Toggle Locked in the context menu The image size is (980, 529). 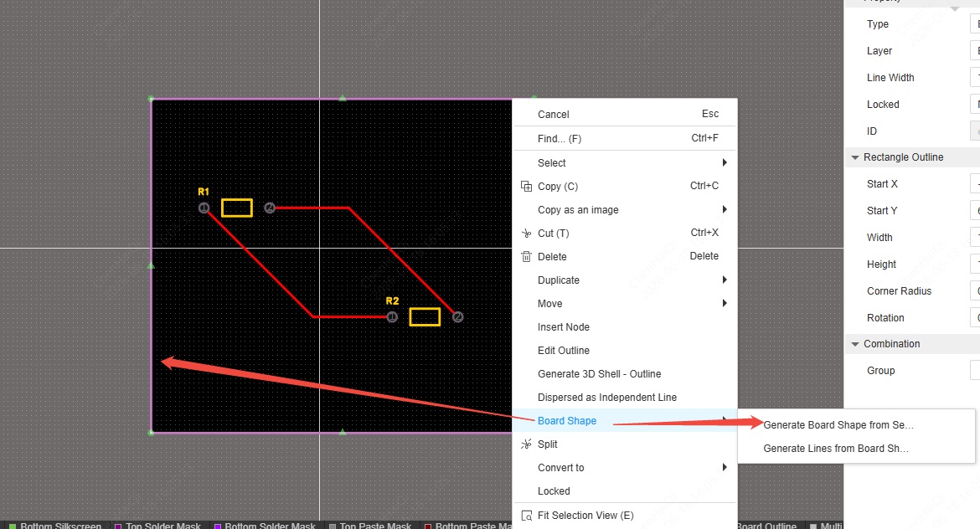[625, 490]
